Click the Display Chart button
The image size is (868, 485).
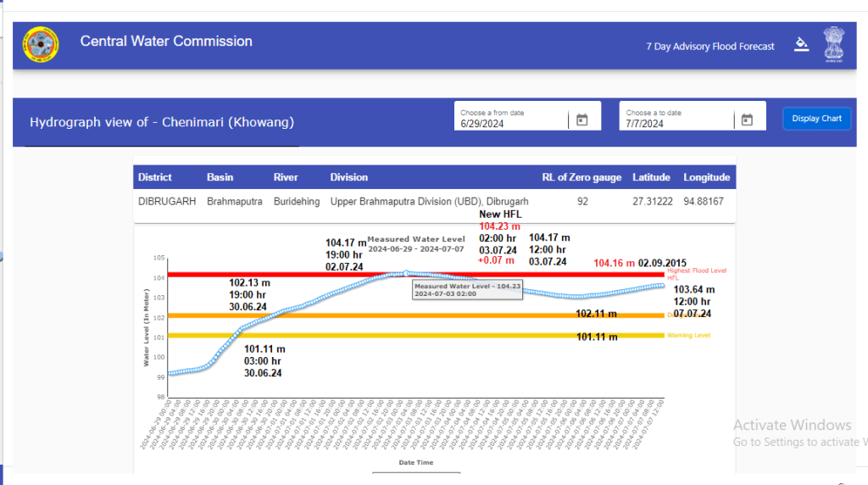click(816, 119)
